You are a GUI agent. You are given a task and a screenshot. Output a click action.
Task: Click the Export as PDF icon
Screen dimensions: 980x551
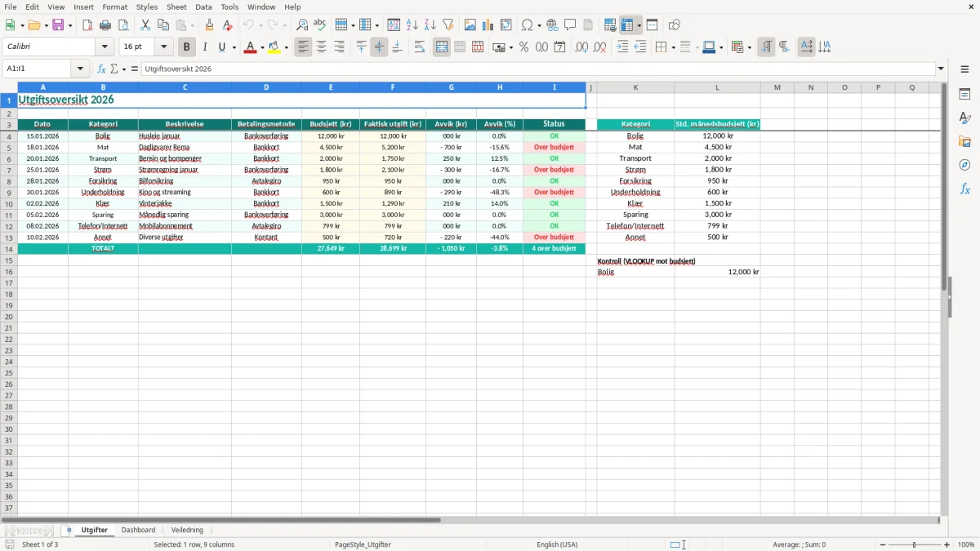tap(87, 25)
